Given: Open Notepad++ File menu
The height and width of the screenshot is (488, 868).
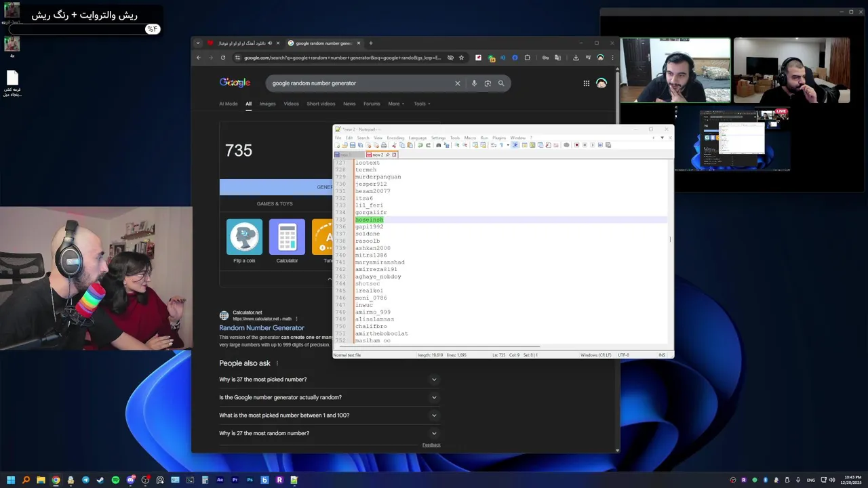Looking at the screenshot, I should [x=338, y=138].
